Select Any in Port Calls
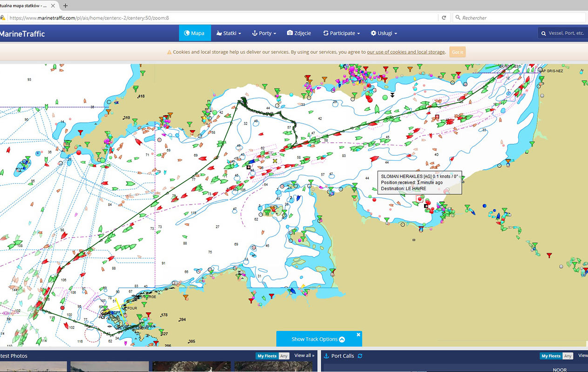Image resolution: width=588 pixels, height=372 pixels. (x=568, y=356)
